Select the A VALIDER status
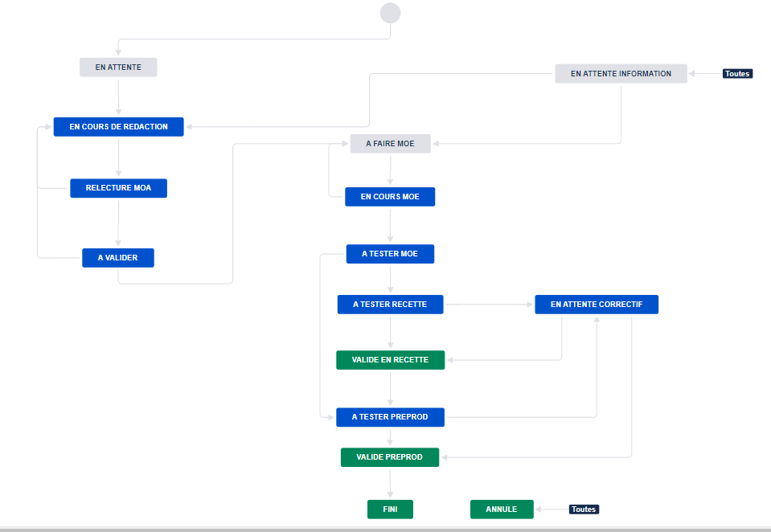The width and height of the screenshot is (771, 532). pyautogui.click(x=118, y=258)
